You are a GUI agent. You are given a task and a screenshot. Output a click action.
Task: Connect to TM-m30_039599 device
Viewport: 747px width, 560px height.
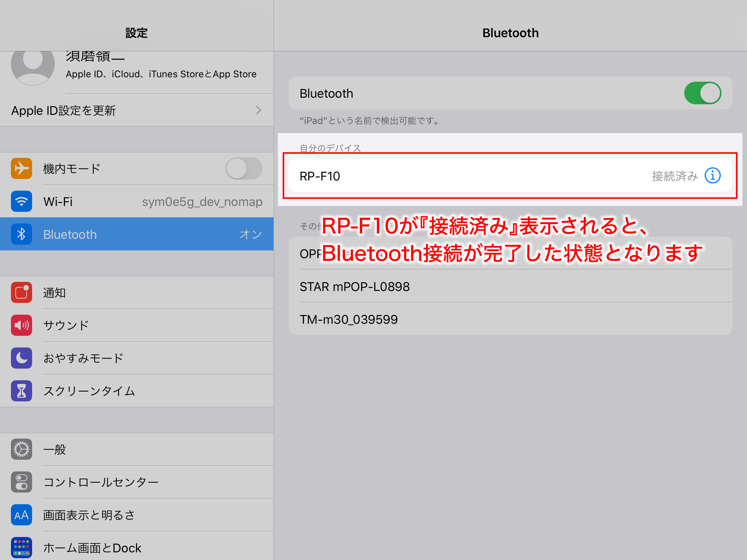coord(510,319)
